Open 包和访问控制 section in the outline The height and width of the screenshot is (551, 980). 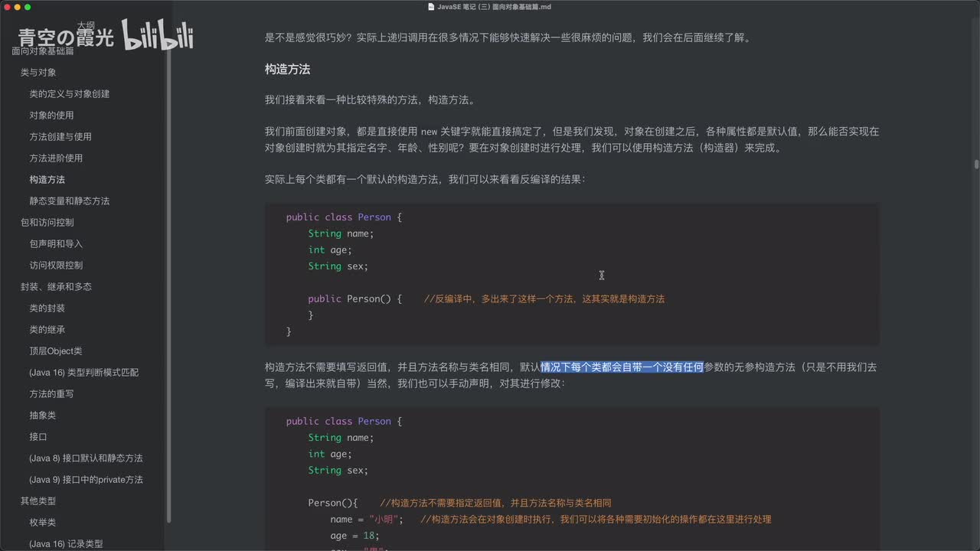(x=47, y=223)
